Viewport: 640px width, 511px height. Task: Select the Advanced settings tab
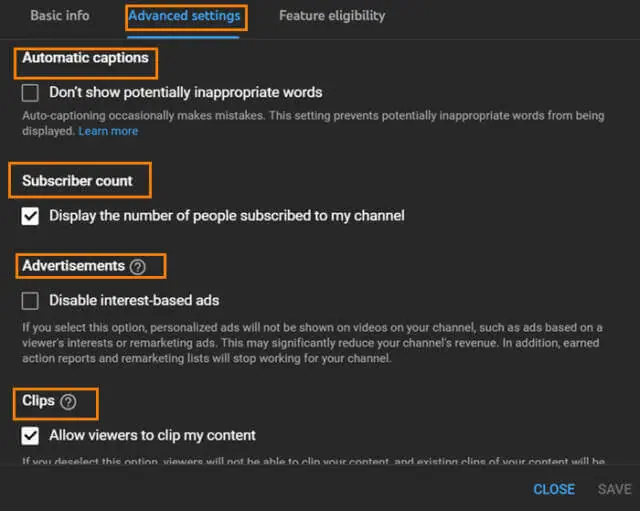[x=184, y=16]
